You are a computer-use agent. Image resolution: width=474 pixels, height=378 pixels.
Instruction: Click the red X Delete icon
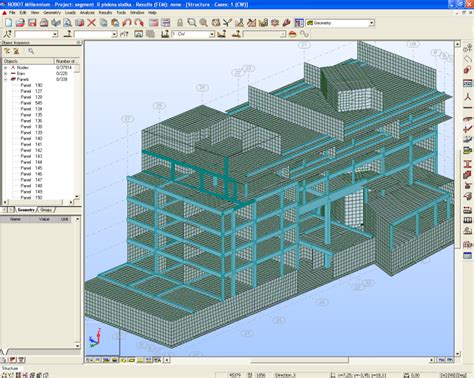tap(91, 23)
